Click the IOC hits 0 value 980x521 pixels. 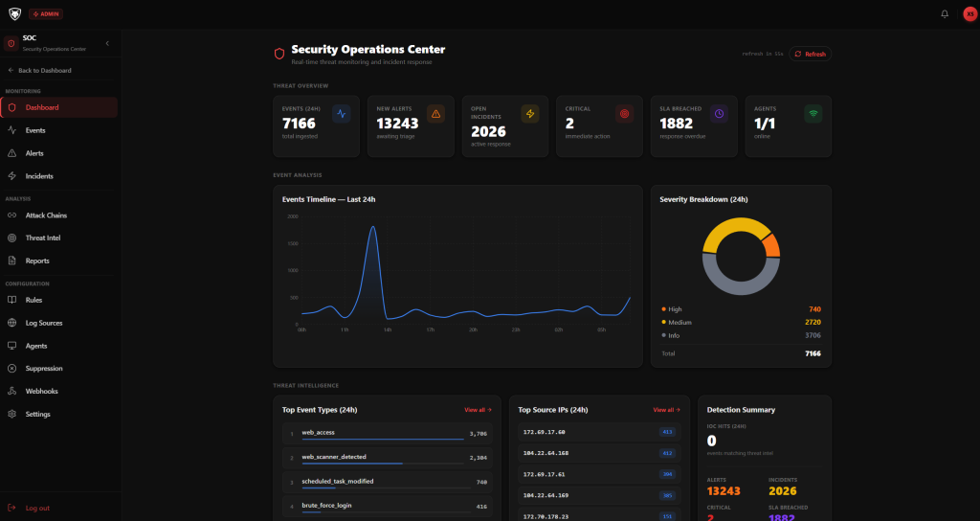point(711,441)
